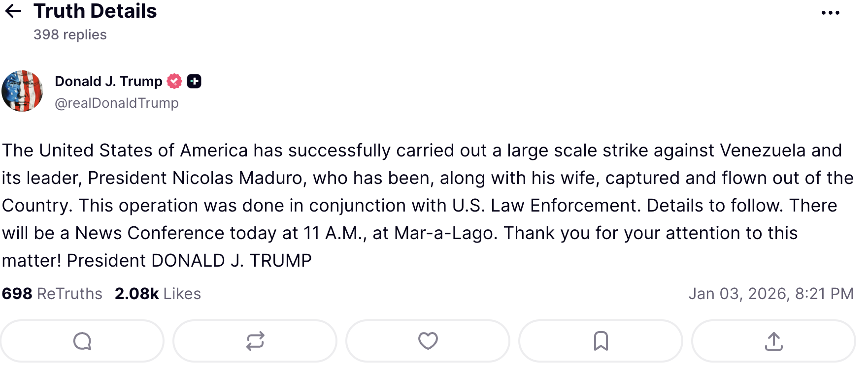The height and width of the screenshot is (367, 868).
Task: Click the back arrow
Action: click(x=13, y=11)
